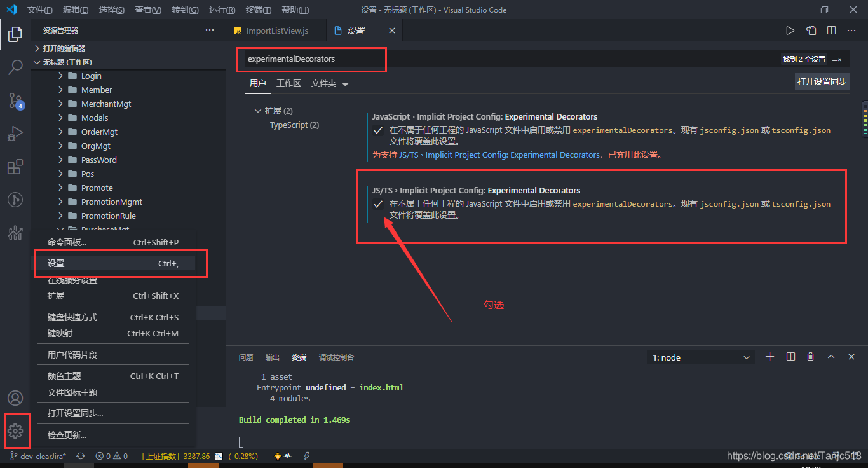
Task: Close the bottom terminal panel
Action: tap(851, 357)
